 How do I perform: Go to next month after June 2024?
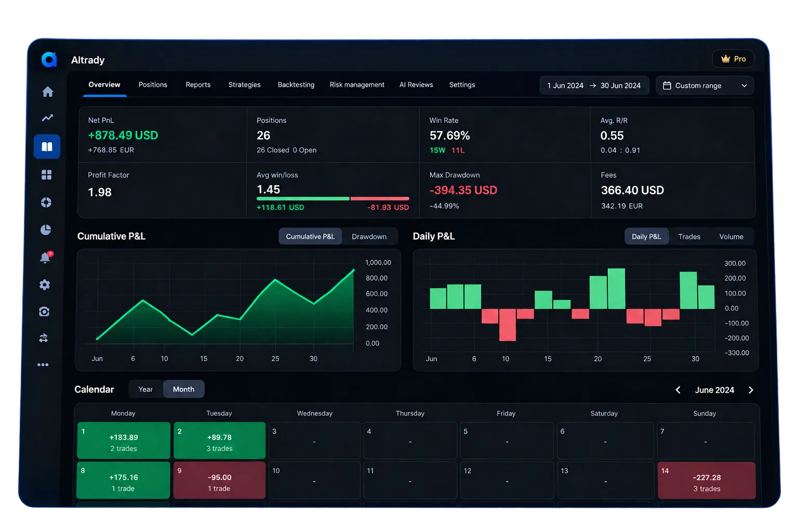(x=751, y=390)
